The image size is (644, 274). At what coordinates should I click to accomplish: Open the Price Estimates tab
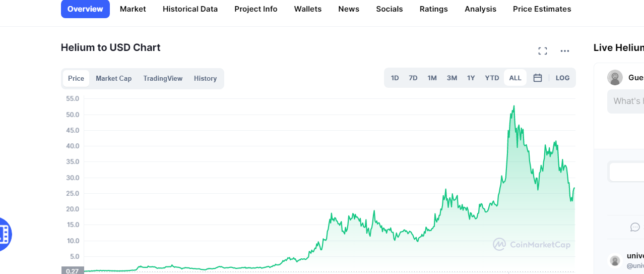[542, 9]
